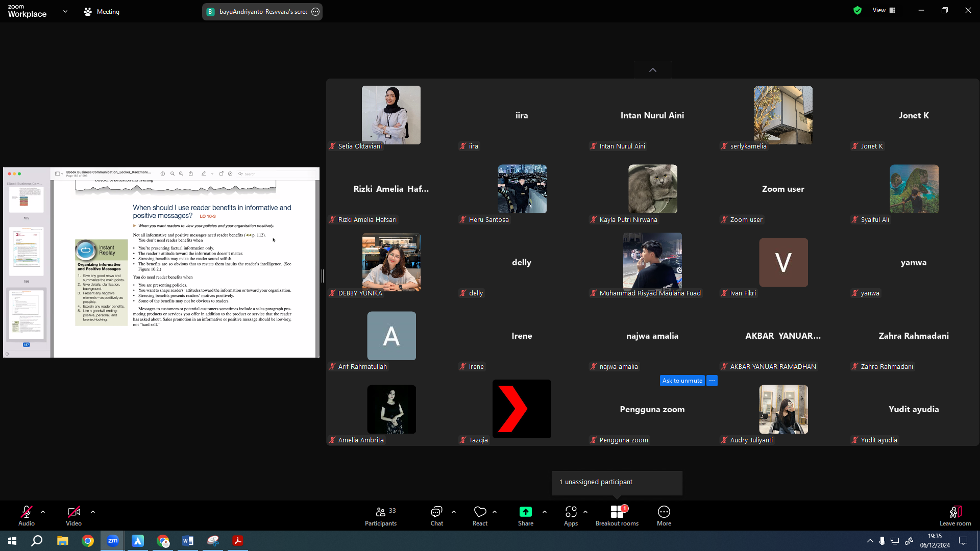Open the Apps panel
The width and height of the screenshot is (980, 551).
coord(571,515)
